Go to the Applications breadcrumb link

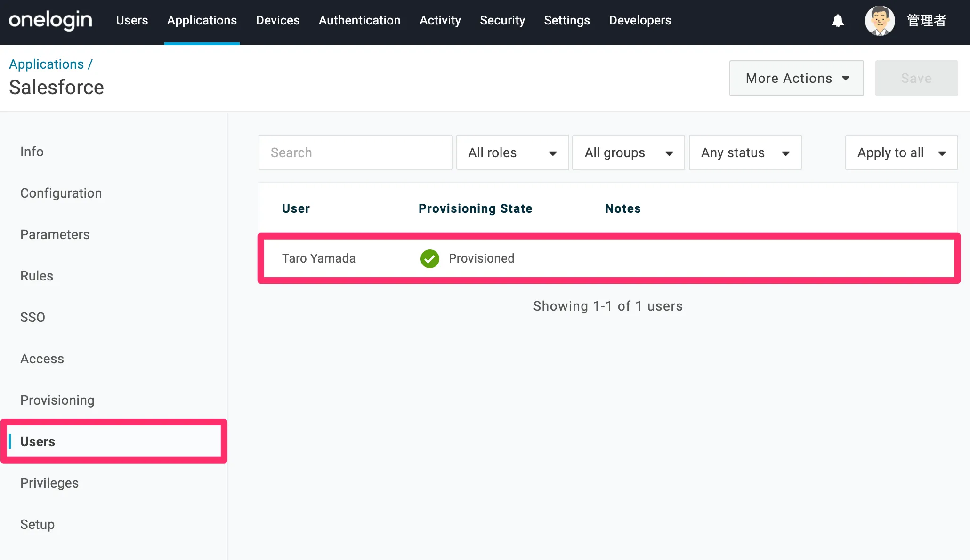pos(46,64)
